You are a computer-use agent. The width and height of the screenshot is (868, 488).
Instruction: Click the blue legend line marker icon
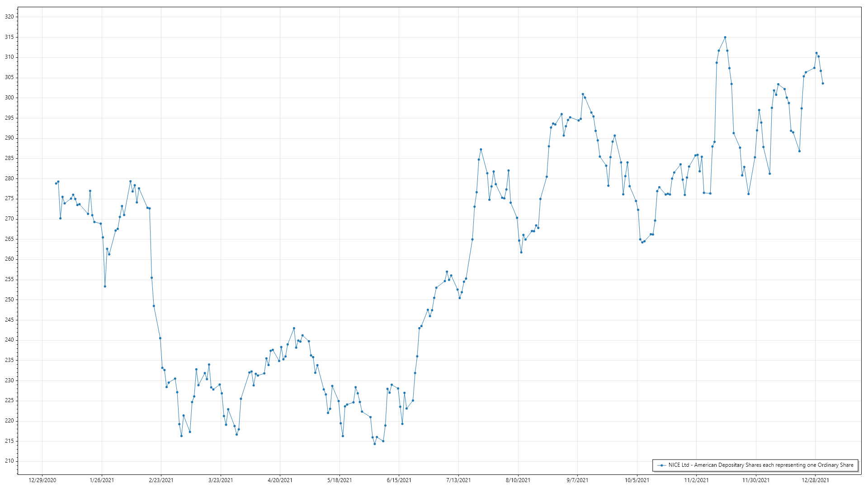pos(662,465)
